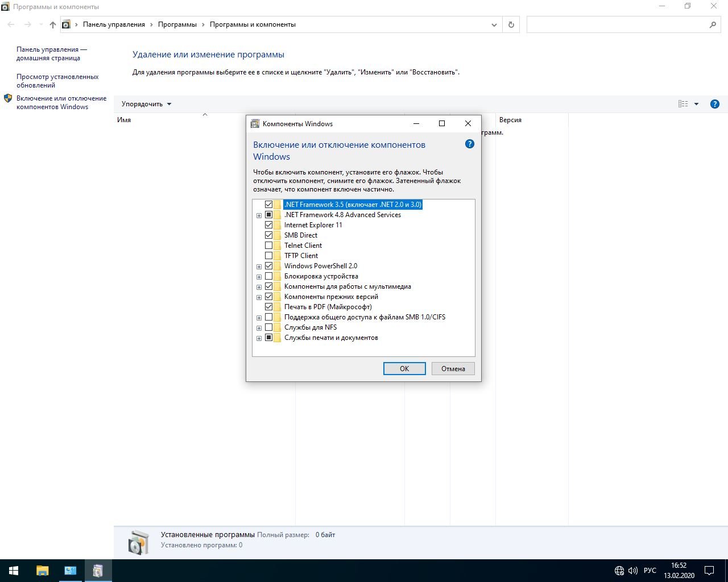Click the taskbar clock showing 16:52

[679, 571]
